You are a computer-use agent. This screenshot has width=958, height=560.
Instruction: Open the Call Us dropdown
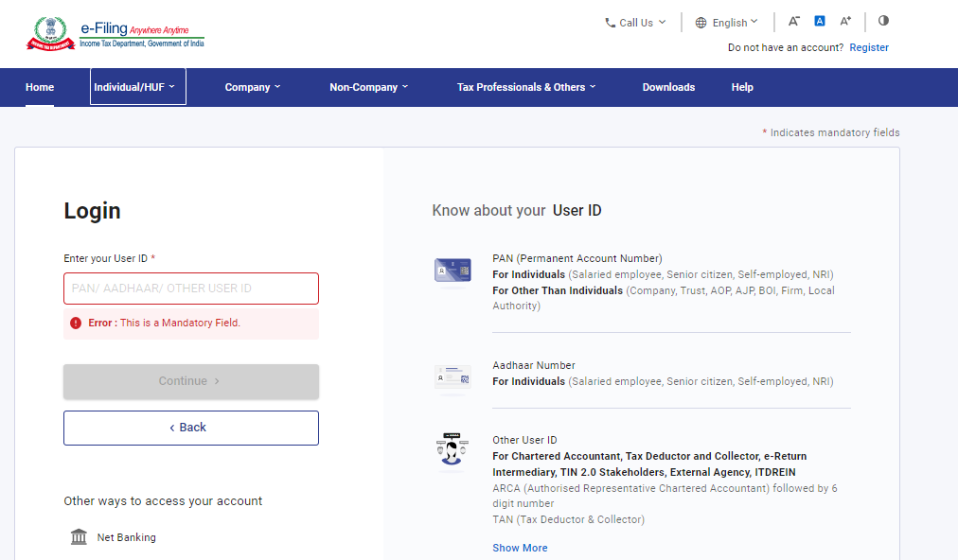[x=635, y=23]
